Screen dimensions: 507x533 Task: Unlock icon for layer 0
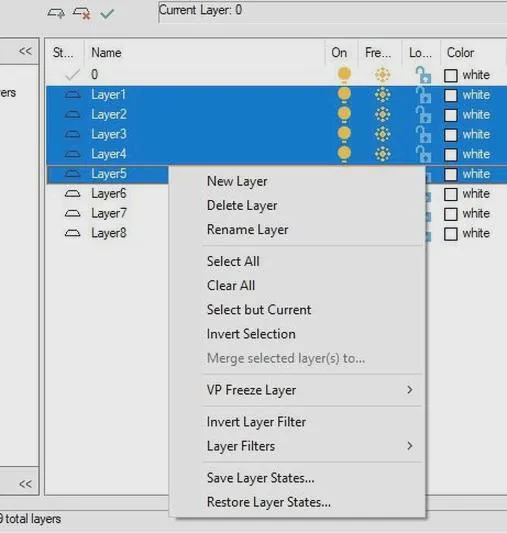coord(423,75)
